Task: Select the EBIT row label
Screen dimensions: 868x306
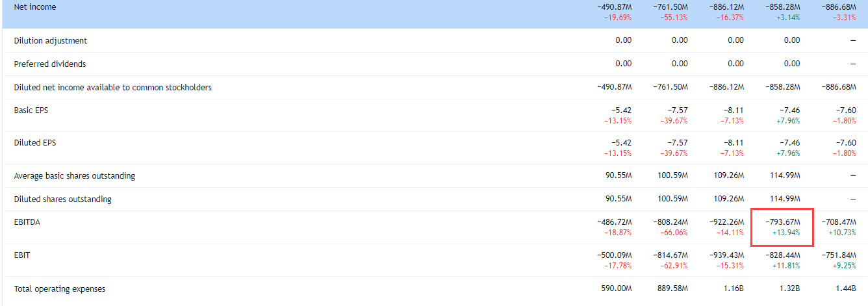Action: pos(21,255)
